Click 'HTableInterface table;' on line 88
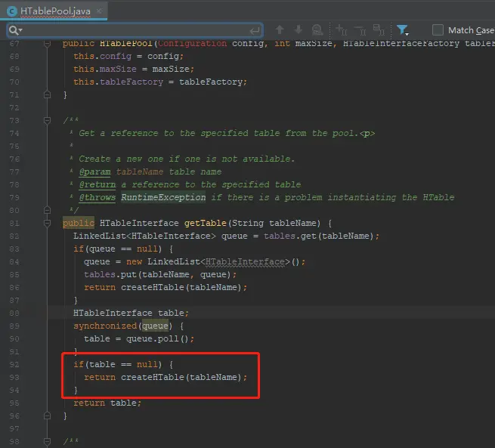Screen dimensions: 495x448 (x=131, y=313)
